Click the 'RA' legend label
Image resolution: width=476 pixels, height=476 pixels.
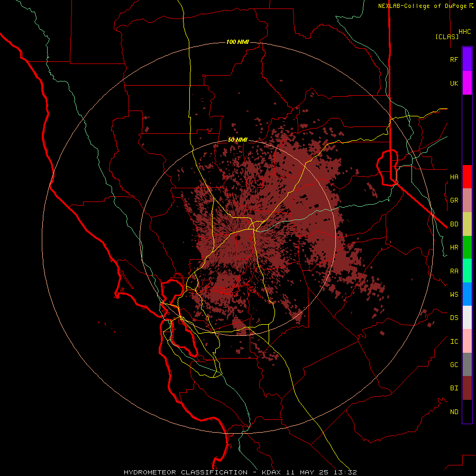point(454,271)
